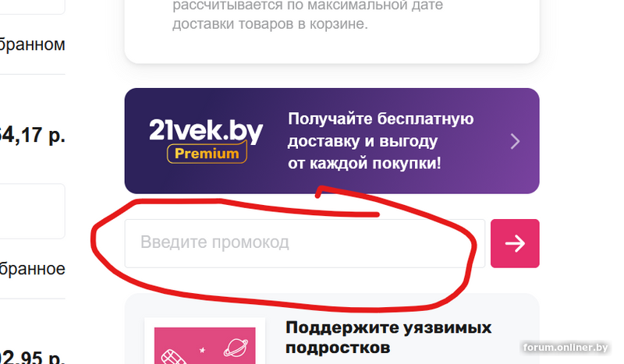Screen dimensions: 624x364
Task: Click the 'Введите промокод' input field
Action: pos(304,243)
